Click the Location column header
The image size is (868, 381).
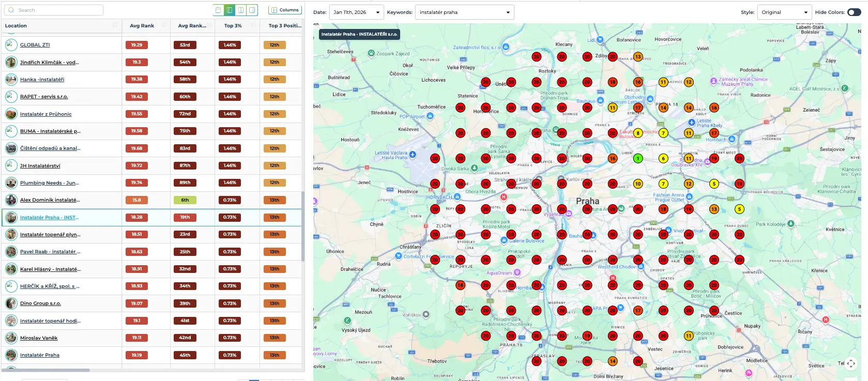click(x=62, y=25)
